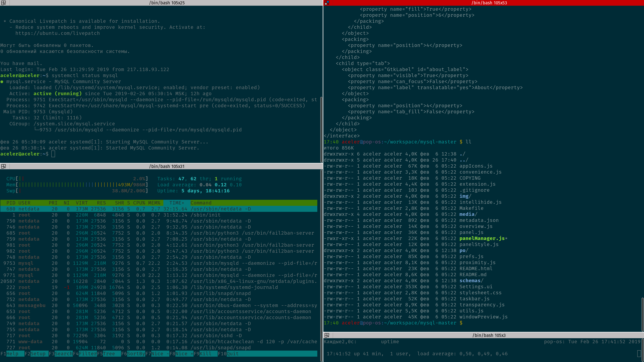Viewport: 644px width, 362px height.
Task: Click htop F4 Filter
Action: (85, 354)
